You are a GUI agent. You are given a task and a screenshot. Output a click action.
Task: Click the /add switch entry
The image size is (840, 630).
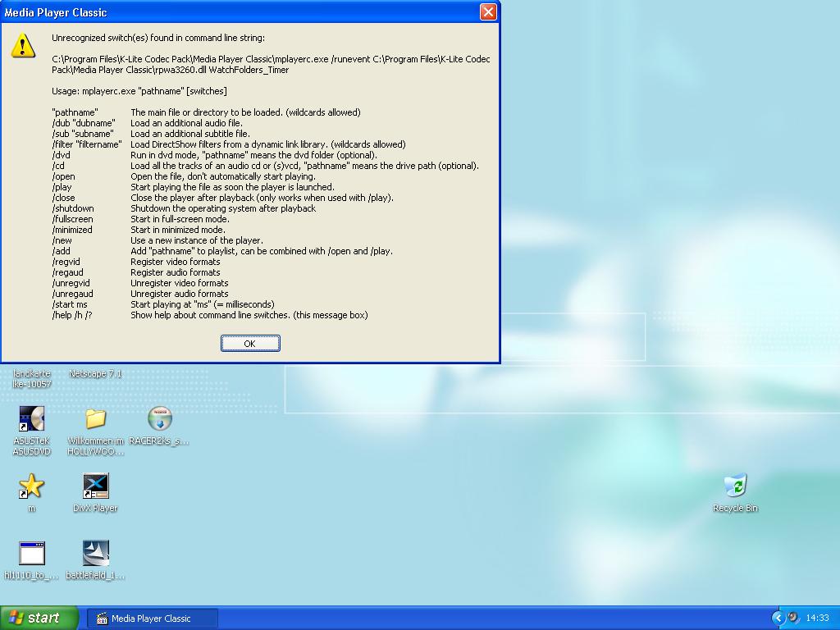point(61,251)
